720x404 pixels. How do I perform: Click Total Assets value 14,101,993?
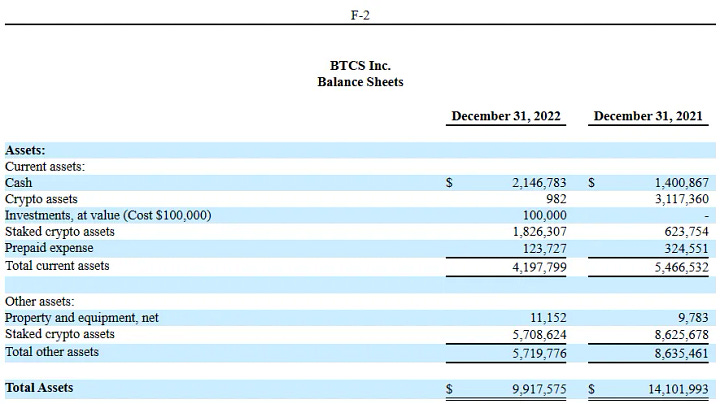(678, 389)
